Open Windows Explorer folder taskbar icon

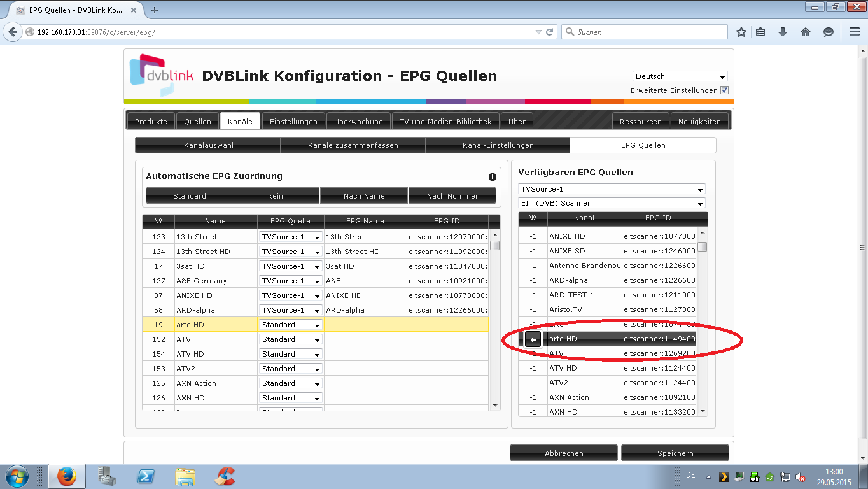click(x=185, y=476)
